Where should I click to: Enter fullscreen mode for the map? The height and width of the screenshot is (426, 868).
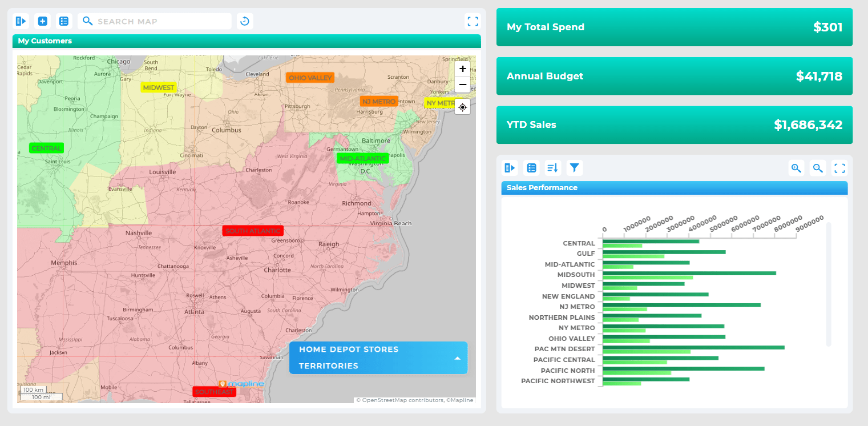coord(473,21)
